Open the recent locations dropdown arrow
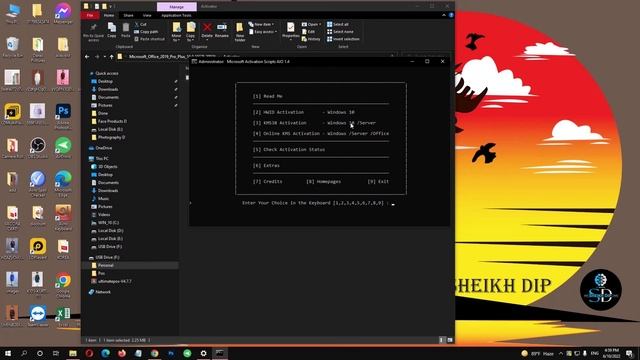This screenshot has width=640, height=360. click(x=104, y=57)
